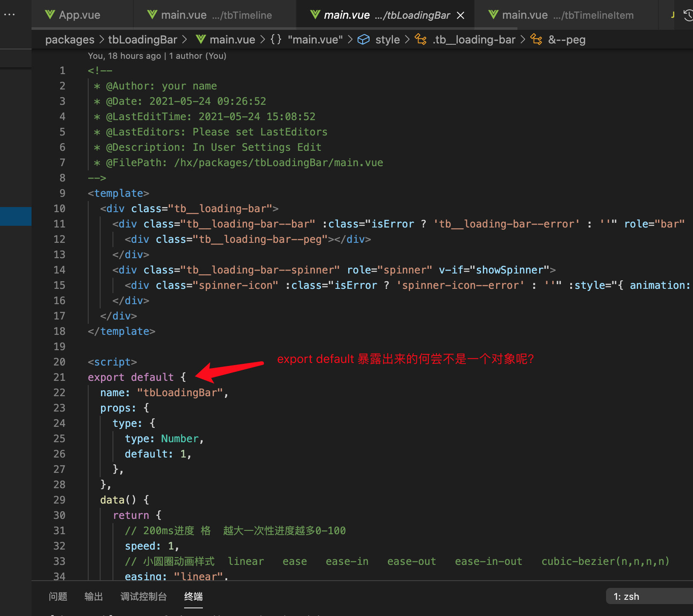Open the 1: zsh terminal dropdown

tap(650, 596)
